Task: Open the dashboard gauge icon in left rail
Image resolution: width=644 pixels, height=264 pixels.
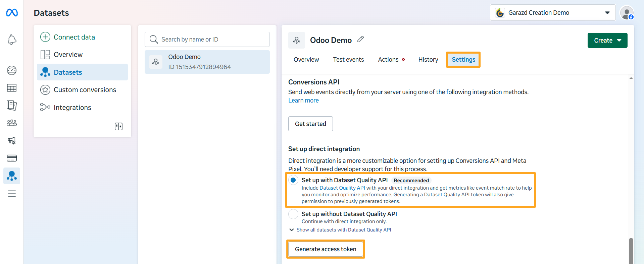Action: pos(12,70)
